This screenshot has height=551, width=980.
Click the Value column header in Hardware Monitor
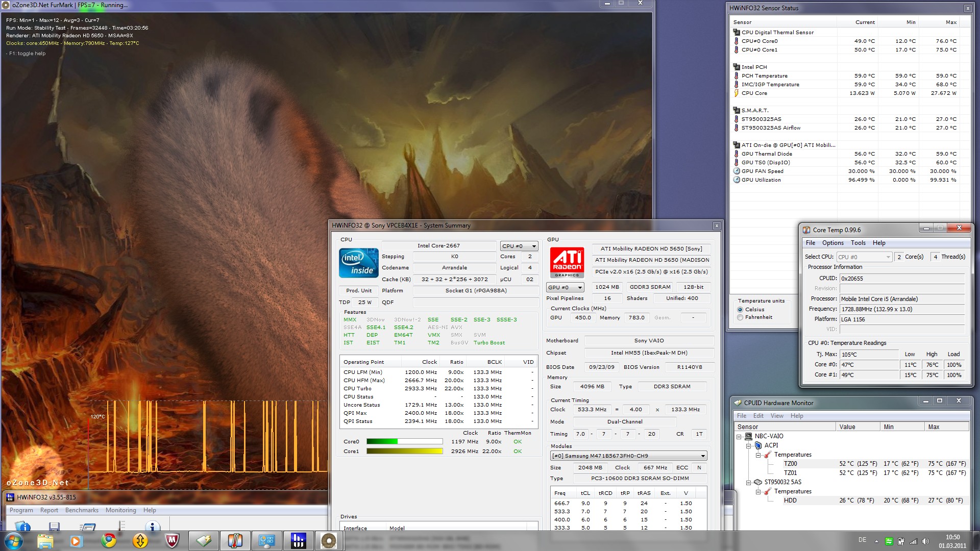click(858, 427)
